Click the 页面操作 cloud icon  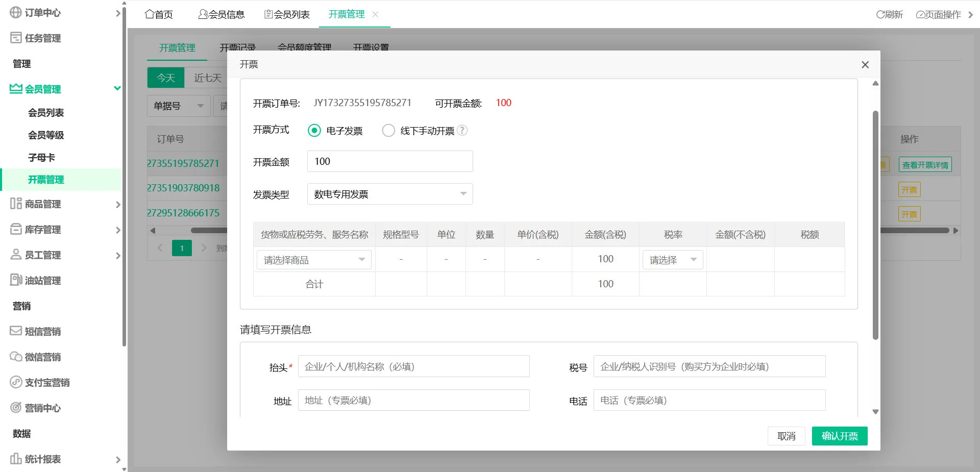[x=920, y=15]
